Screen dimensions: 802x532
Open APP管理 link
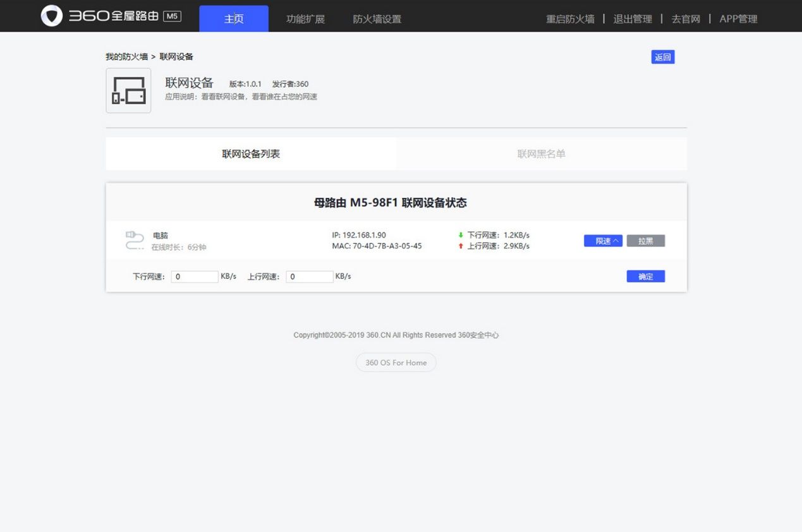click(x=738, y=19)
